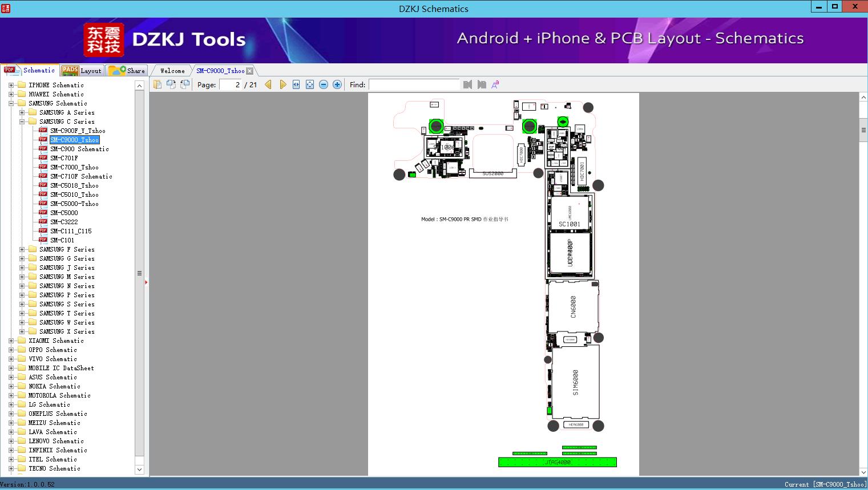868x490 pixels.
Task: Click folder icon of NOKIA Schematic
Action: point(22,386)
